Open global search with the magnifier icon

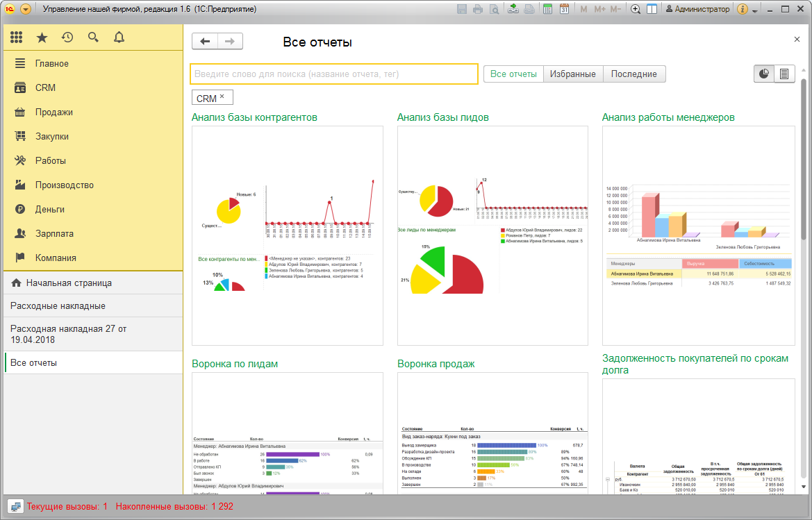coord(93,37)
